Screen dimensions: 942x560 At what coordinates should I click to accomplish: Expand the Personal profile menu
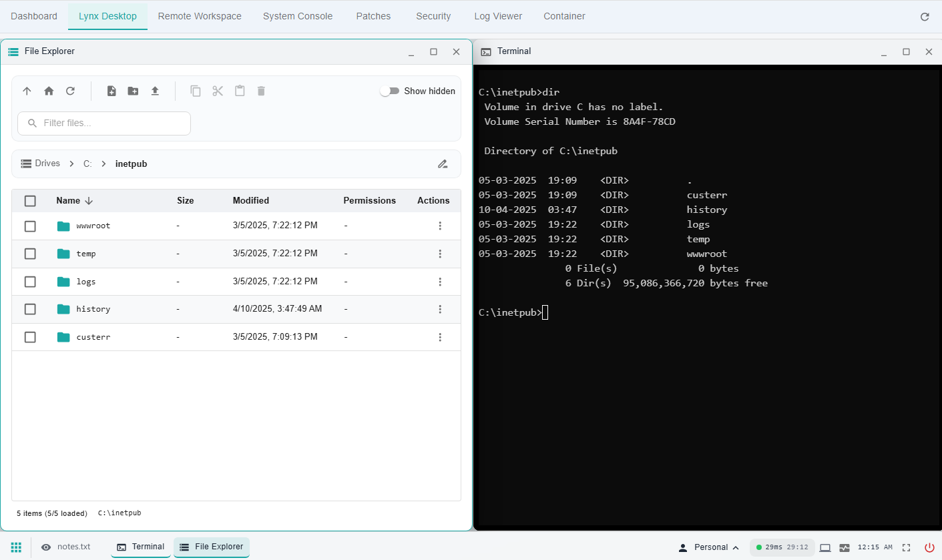tap(709, 547)
